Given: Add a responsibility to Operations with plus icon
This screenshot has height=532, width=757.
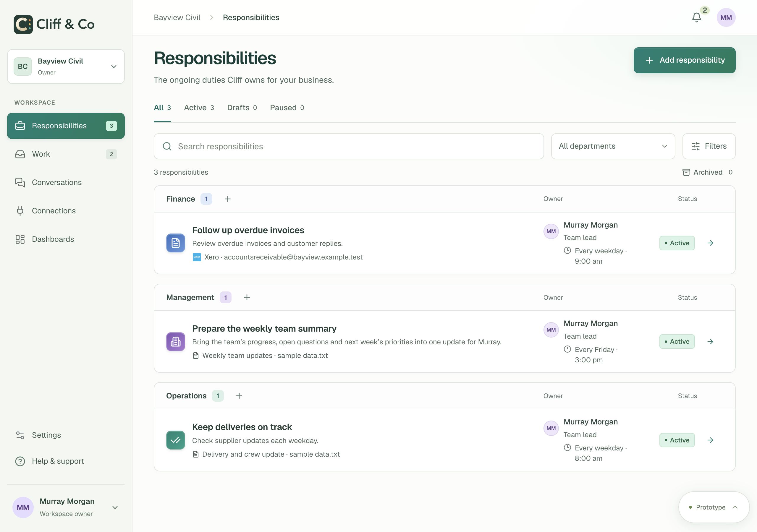Looking at the screenshot, I should tap(239, 395).
